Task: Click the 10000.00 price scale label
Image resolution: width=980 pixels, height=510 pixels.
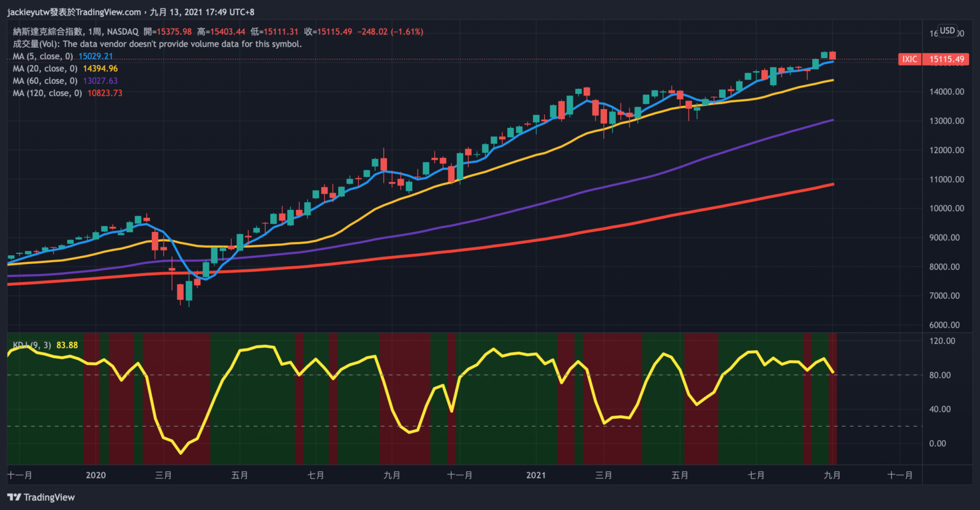Action: pyautogui.click(x=946, y=208)
